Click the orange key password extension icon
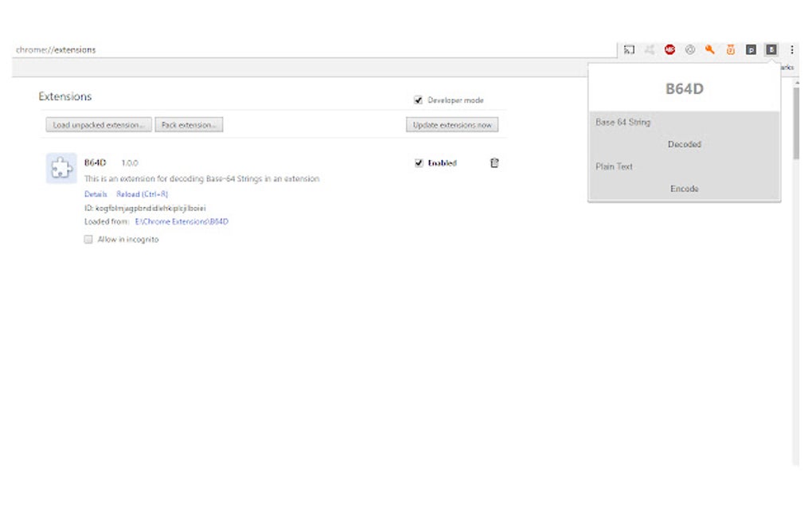Viewport: 812px width, 508px height. [710, 49]
